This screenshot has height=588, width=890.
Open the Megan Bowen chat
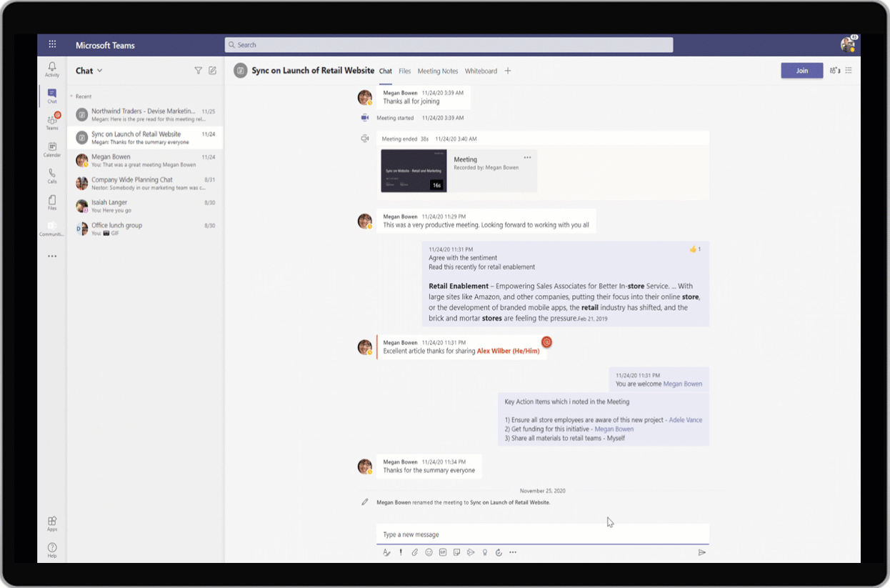(145, 160)
